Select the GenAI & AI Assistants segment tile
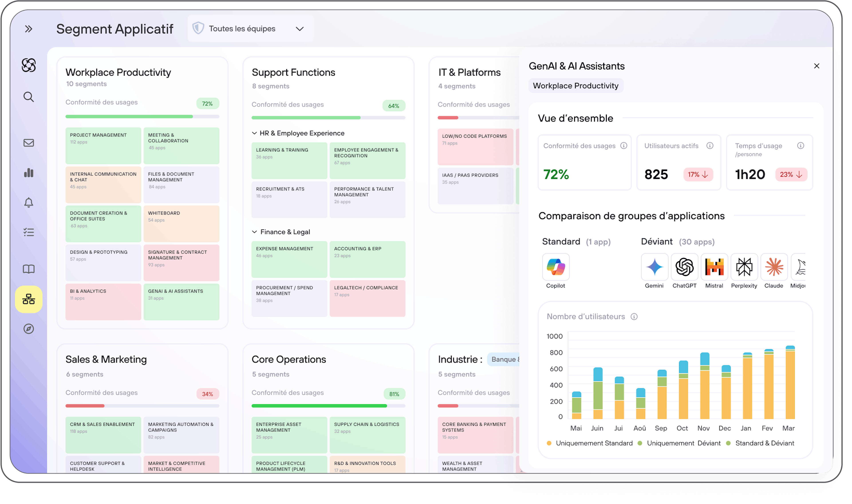Viewport: 852px width, 504px height. 181,302
